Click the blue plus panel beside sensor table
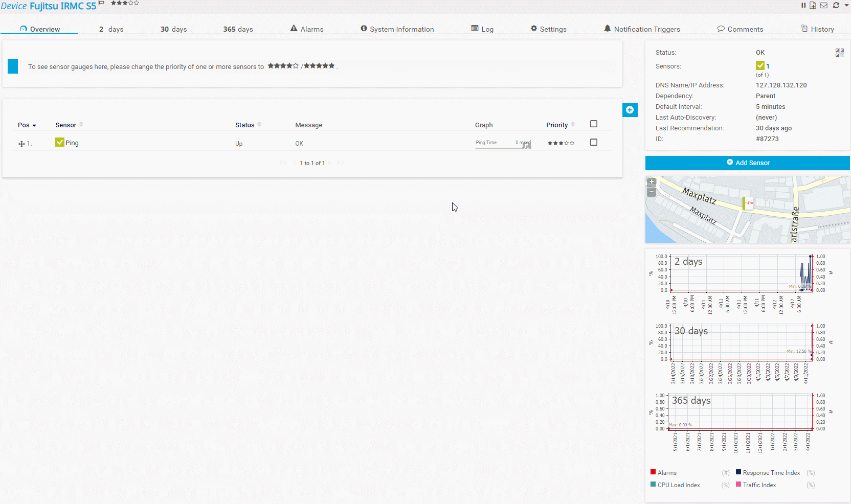The height and width of the screenshot is (504, 851). click(630, 110)
